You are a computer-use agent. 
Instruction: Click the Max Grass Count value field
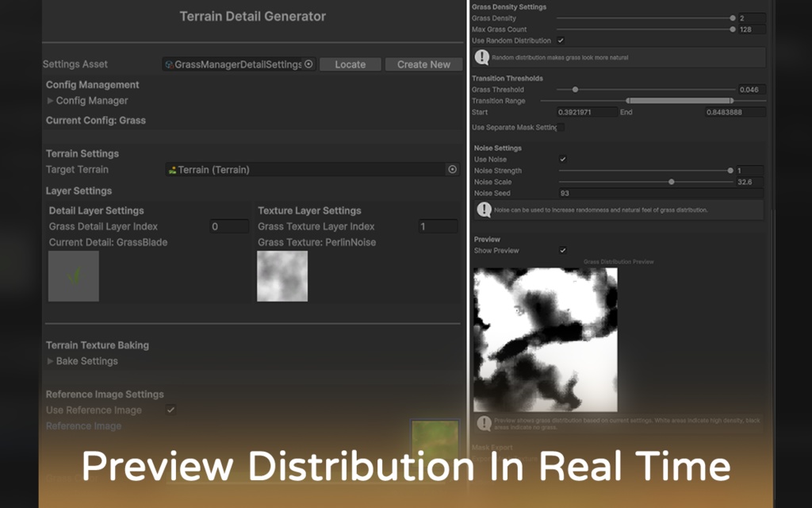[x=753, y=29]
